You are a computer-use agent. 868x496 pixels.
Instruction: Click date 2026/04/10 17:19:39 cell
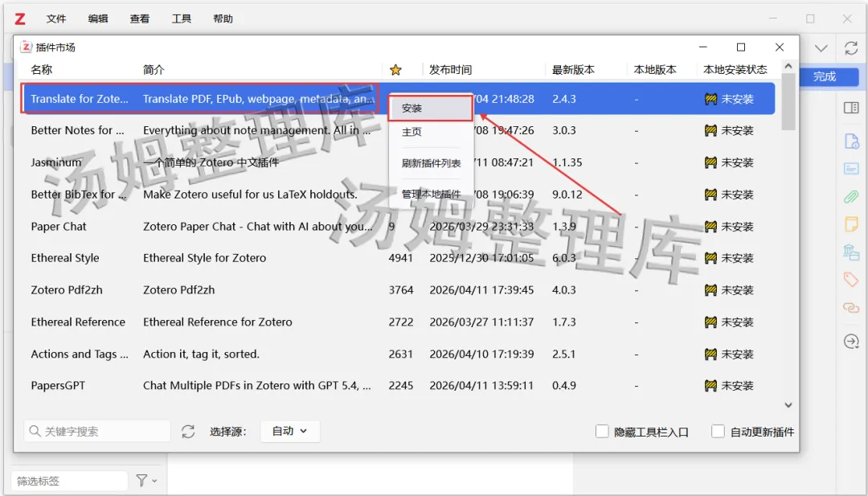coord(481,355)
